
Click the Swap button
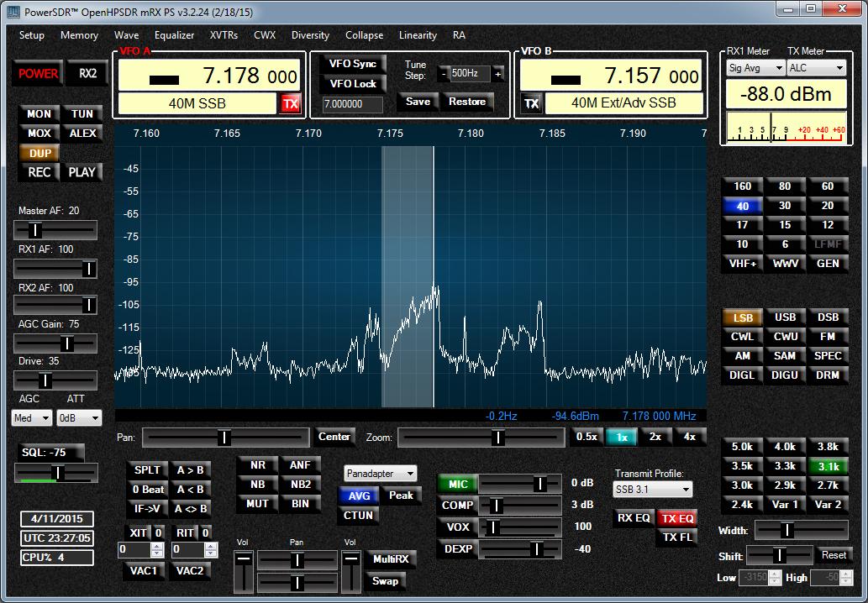pyautogui.click(x=385, y=581)
